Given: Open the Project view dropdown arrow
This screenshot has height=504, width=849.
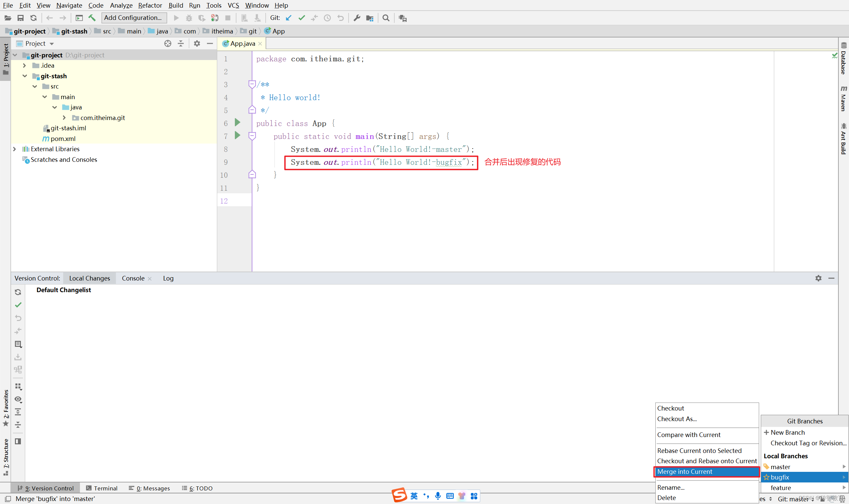Looking at the screenshot, I should pos(52,44).
